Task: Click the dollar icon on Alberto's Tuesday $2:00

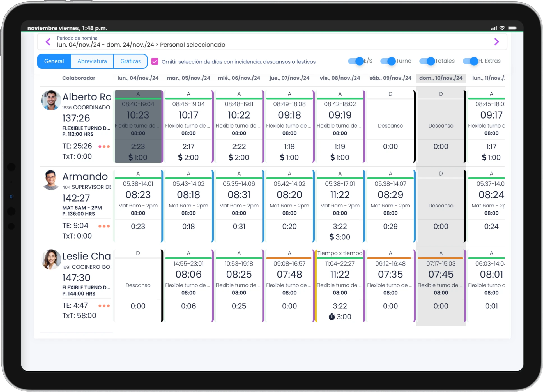Action: click(180, 157)
